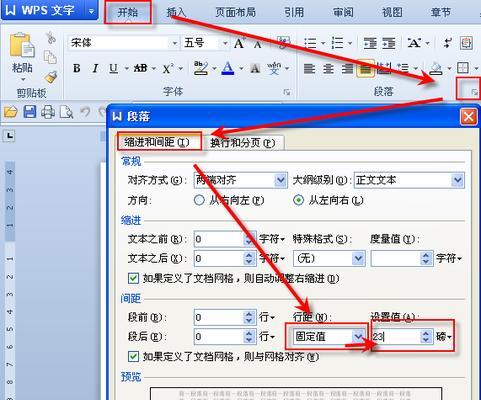Click the 段前 spacing stepper arrows
The width and height of the screenshot is (481, 400).
click(249, 317)
